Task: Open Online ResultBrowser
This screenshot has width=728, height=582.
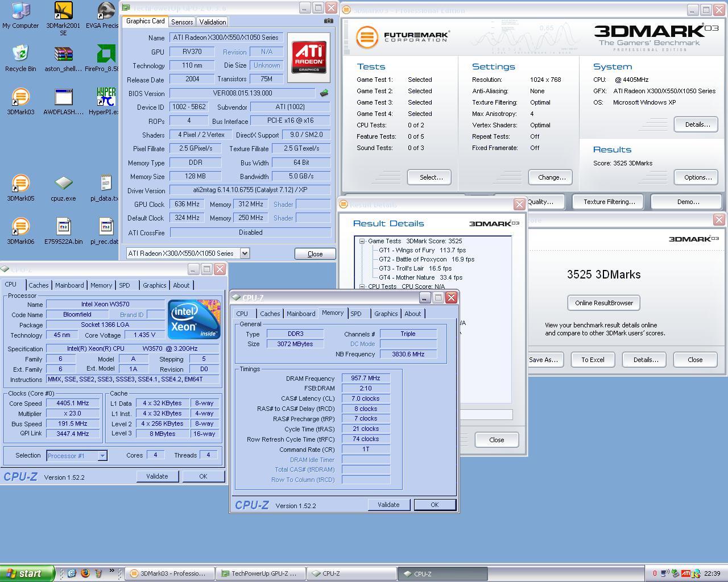Action: 604,303
